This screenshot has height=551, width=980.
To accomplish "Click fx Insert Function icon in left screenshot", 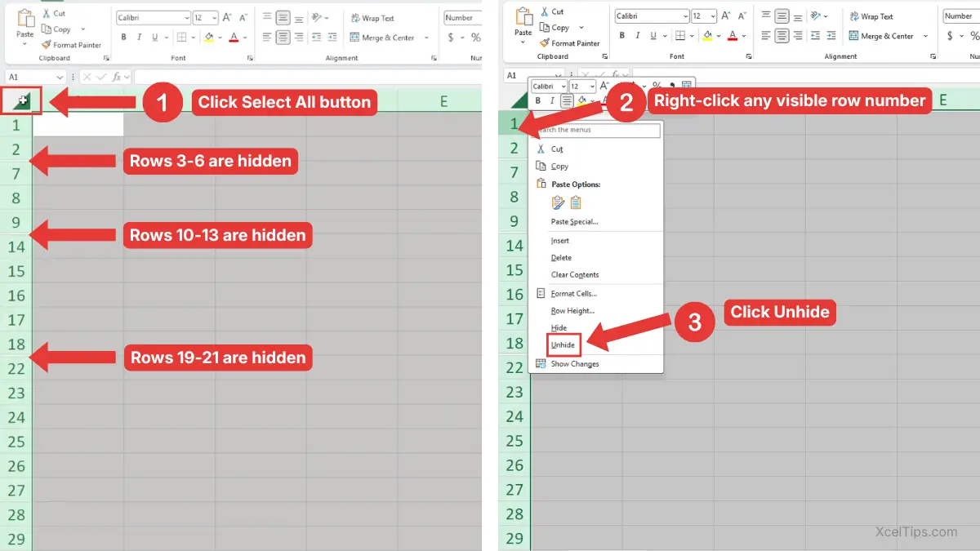I will (117, 76).
